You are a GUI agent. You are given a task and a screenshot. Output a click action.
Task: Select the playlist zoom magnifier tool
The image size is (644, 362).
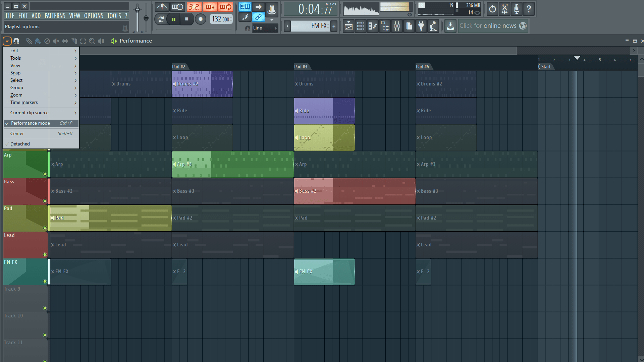(x=92, y=41)
